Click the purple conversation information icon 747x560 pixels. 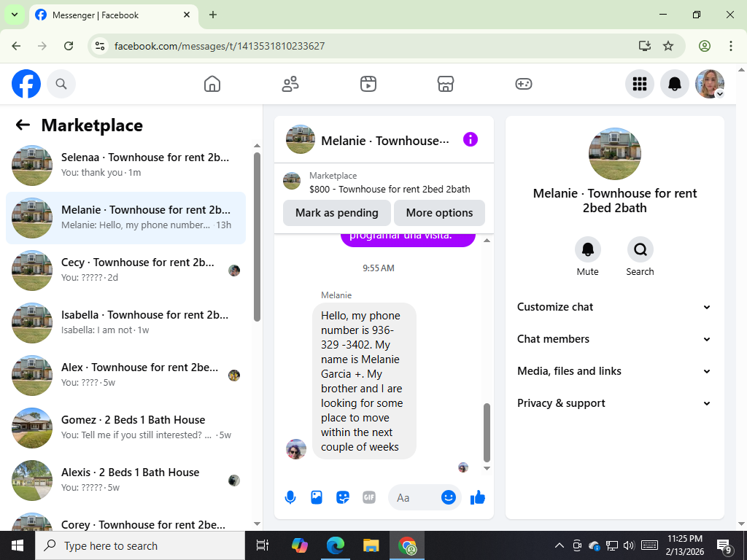click(x=471, y=139)
